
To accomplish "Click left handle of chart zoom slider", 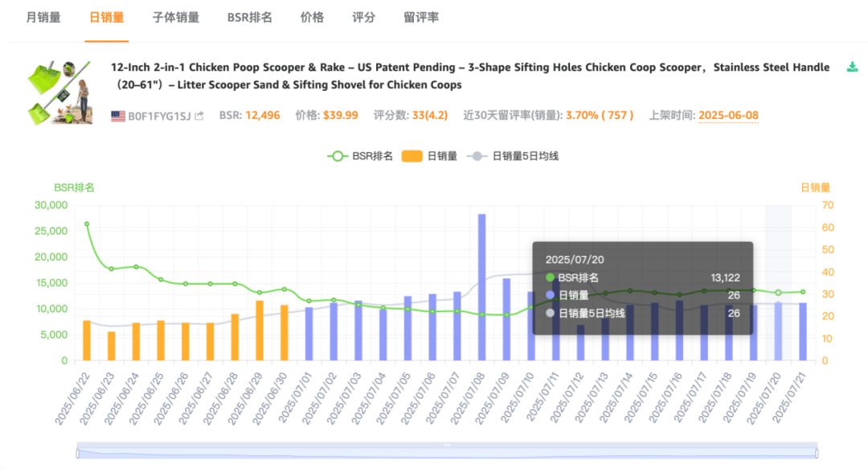I will click(x=77, y=454).
